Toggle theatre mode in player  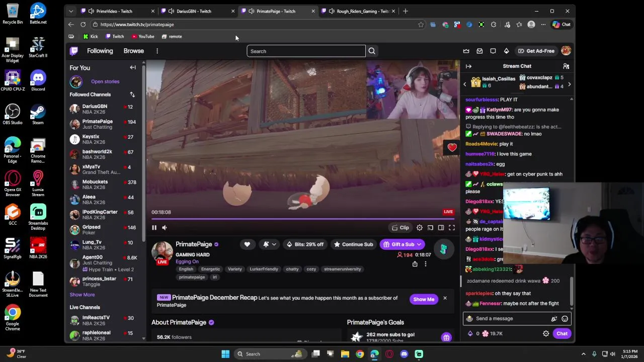pyautogui.click(x=441, y=228)
